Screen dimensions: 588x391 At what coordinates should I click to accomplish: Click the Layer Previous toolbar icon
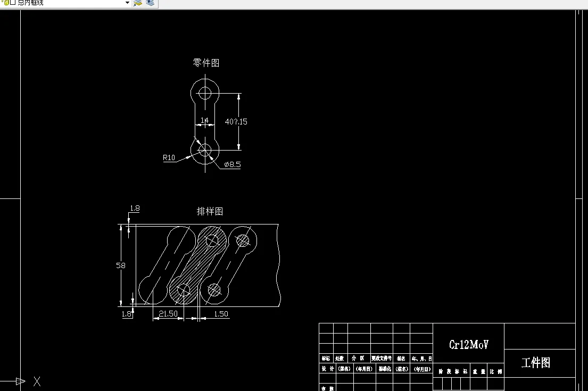150,3
